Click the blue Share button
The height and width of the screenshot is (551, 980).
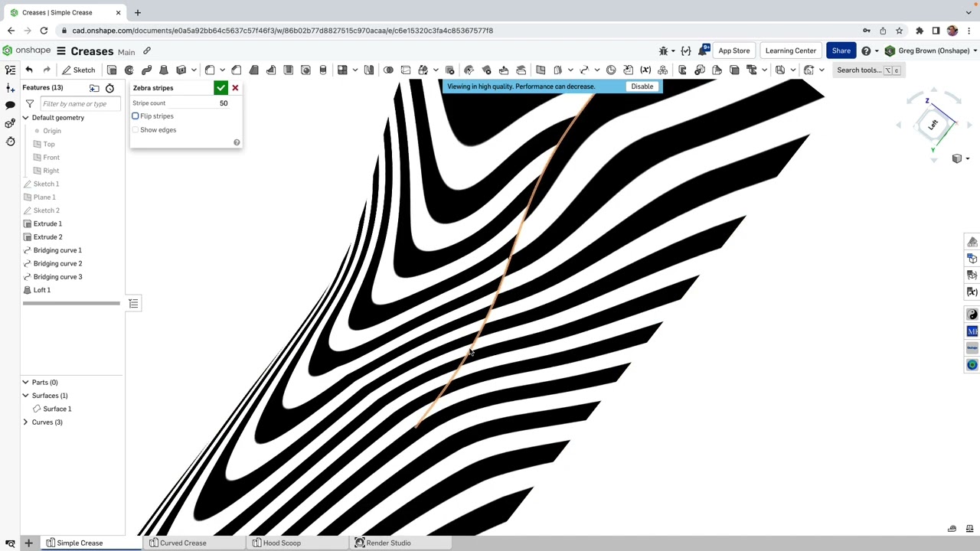click(841, 51)
